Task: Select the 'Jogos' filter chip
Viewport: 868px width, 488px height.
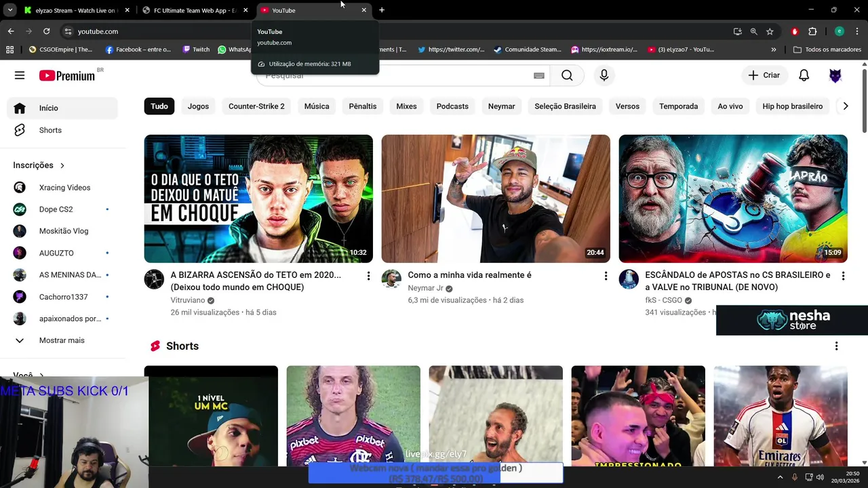Action: click(198, 106)
